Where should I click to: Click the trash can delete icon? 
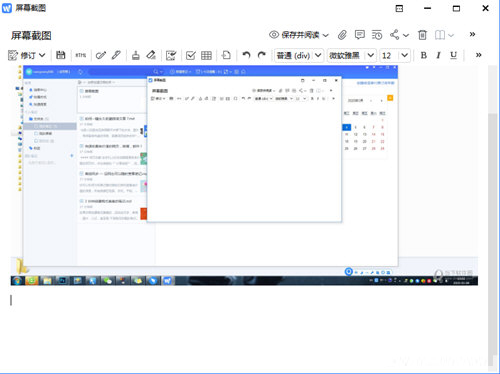pyautogui.click(x=422, y=35)
